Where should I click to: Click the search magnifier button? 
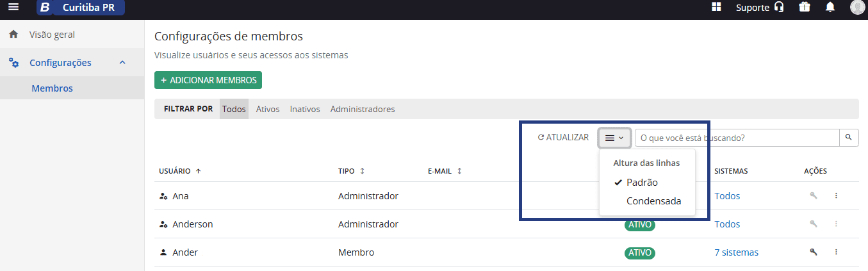pyautogui.click(x=849, y=138)
